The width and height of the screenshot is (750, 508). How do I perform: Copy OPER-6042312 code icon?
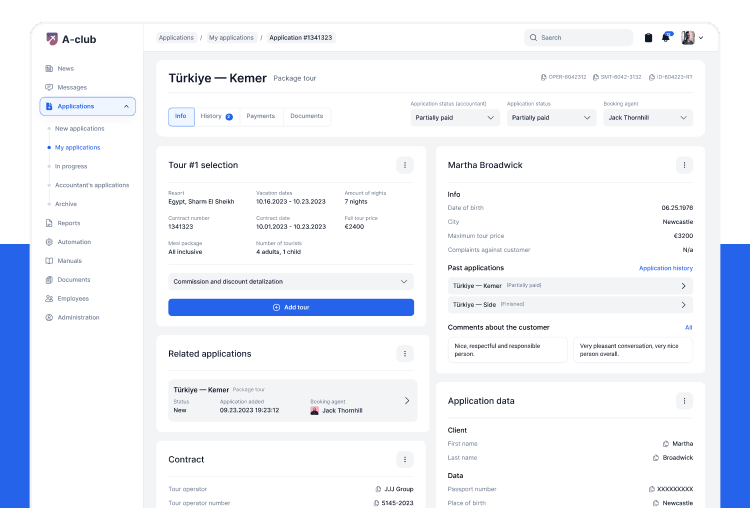[x=543, y=77]
